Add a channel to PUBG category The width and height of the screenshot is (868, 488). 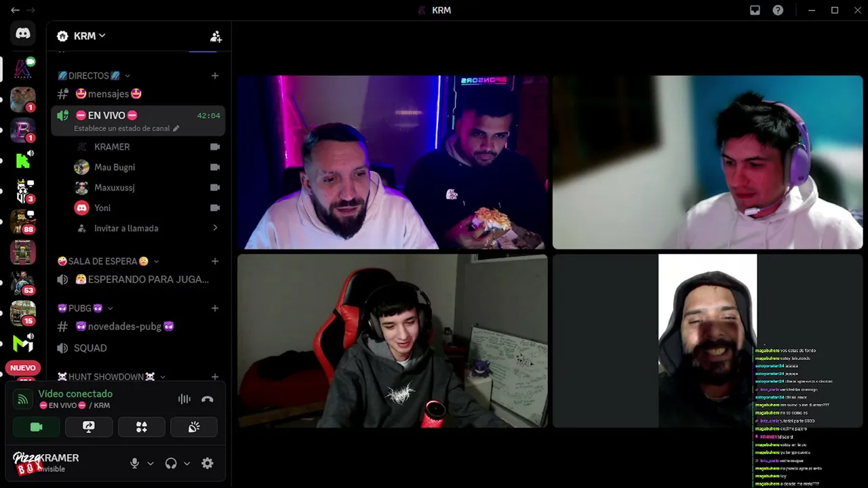point(215,308)
